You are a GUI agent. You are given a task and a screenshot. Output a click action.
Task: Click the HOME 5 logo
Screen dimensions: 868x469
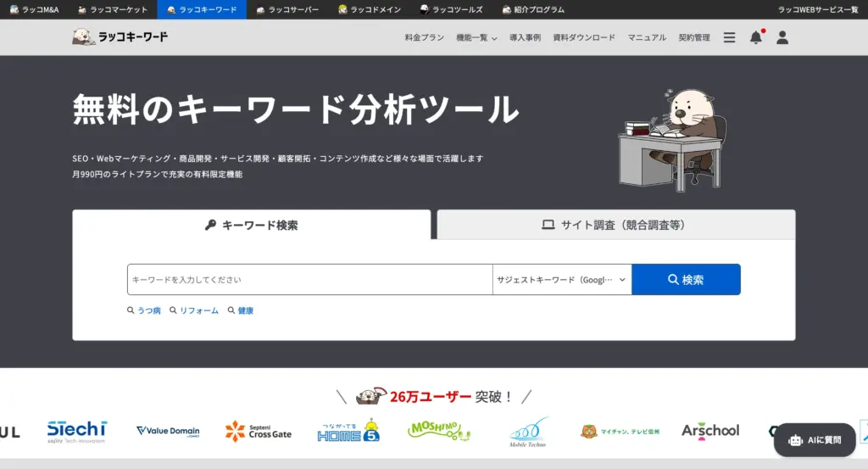tap(348, 431)
